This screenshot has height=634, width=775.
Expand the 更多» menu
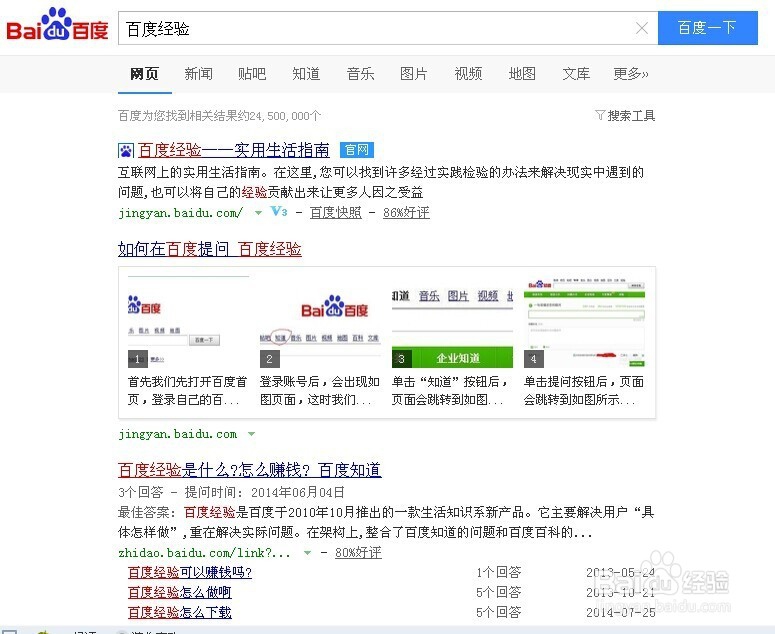pyautogui.click(x=631, y=74)
